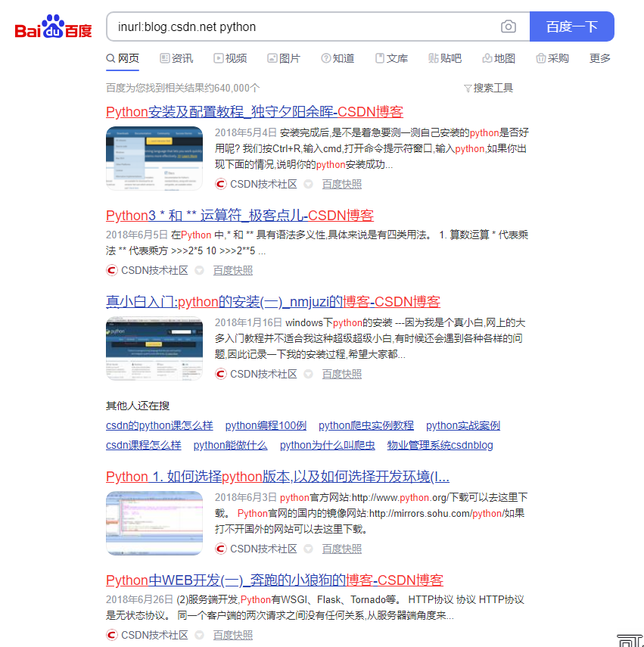644x647 pixels.
Task: Click CSDN icon under Python中WEB开发 result
Action: [x=112, y=635]
